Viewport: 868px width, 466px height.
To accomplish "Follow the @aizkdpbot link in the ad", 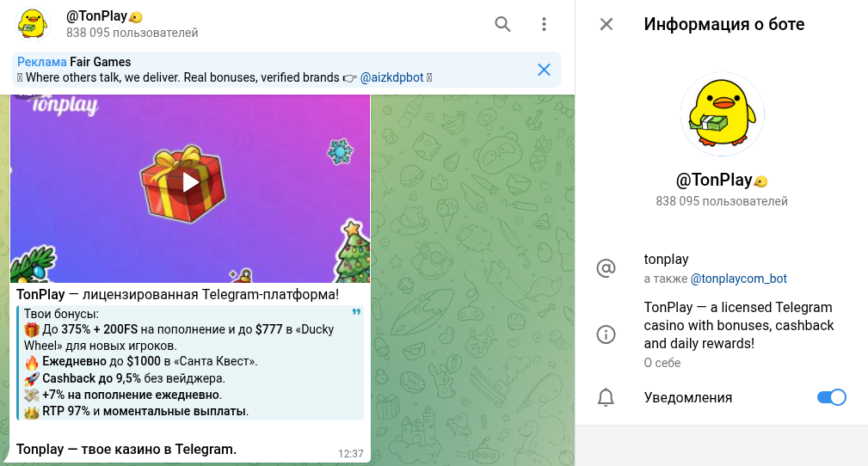I will 391,77.
